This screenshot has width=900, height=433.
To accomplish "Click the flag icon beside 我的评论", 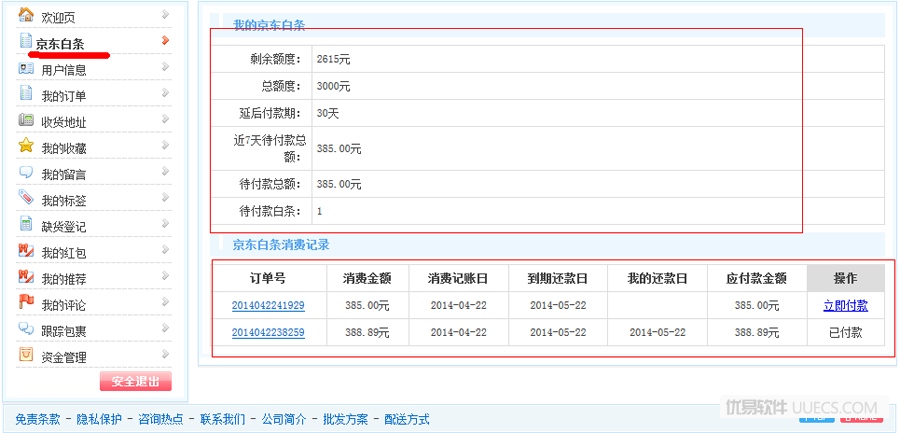I will (x=26, y=302).
